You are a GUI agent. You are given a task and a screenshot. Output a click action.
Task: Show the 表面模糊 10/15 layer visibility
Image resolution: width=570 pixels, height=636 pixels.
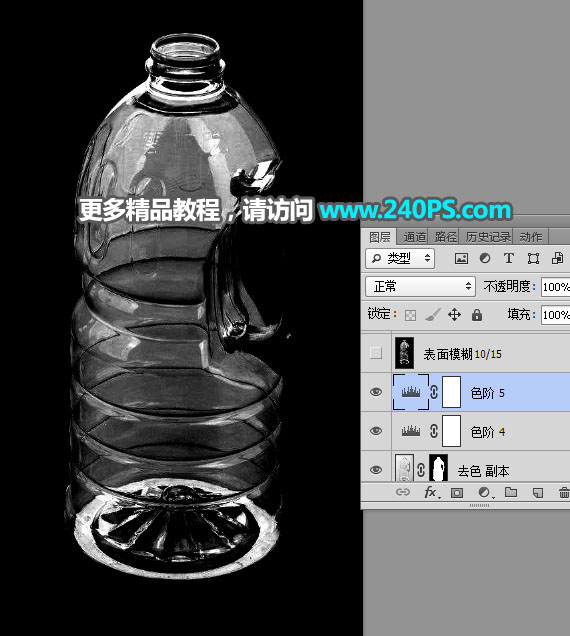click(376, 353)
